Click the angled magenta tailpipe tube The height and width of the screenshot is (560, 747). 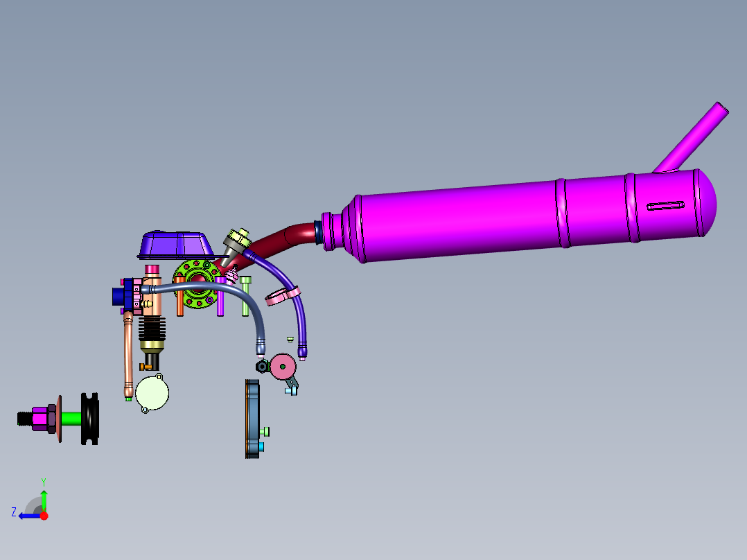(x=692, y=138)
